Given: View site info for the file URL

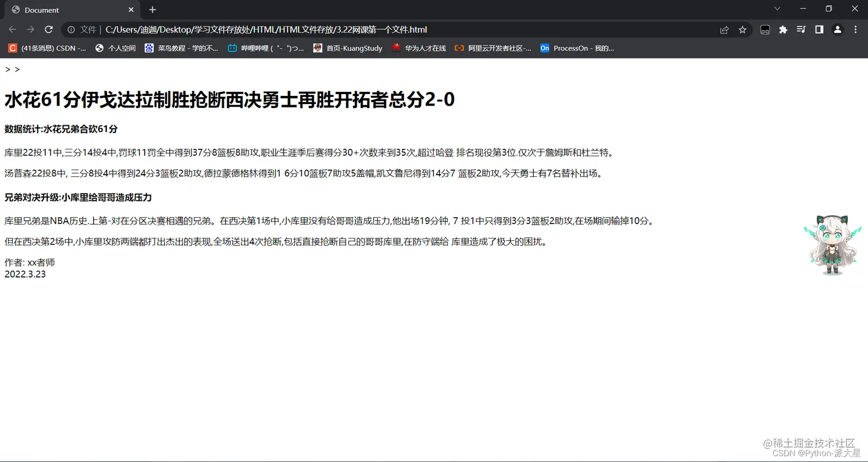Looking at the screenshot, I should pos(72,29).
